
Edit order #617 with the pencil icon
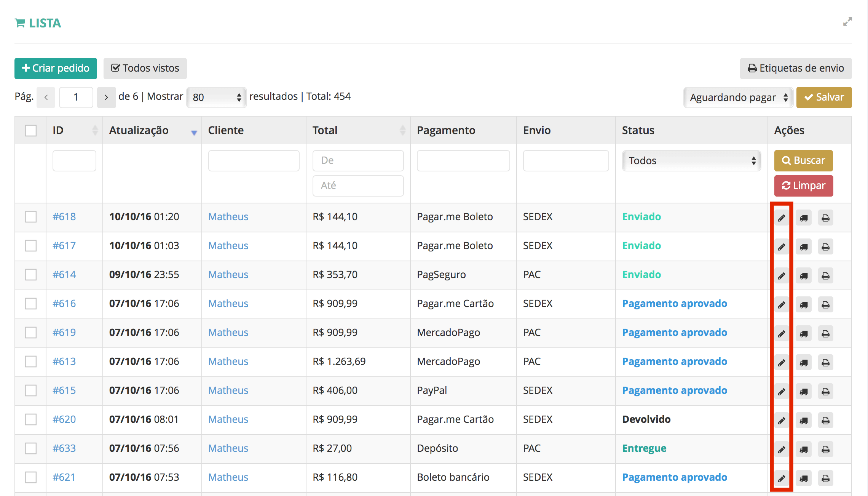click(x=782, y=247)
